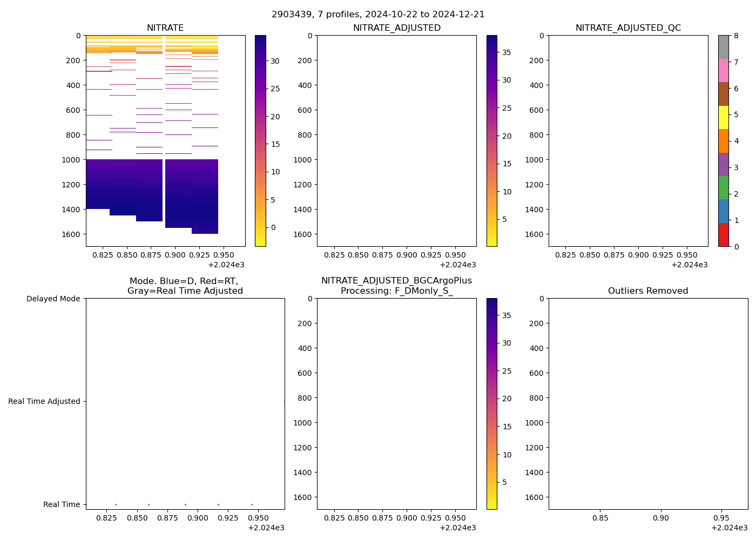Choose the yellow QC flag 5 segment
This screenshot has height=540, width=756.
(723, 117)
